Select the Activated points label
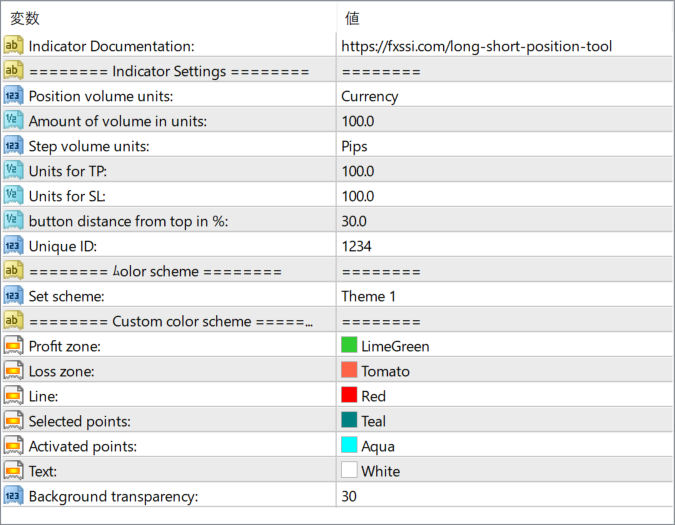675x525 pixels. tap(83, 446)
